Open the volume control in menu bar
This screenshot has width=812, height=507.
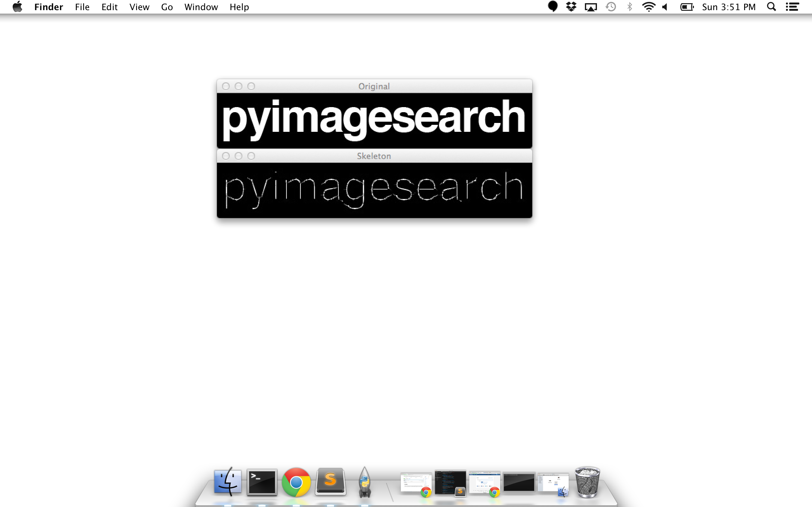[x=665, y=7]
